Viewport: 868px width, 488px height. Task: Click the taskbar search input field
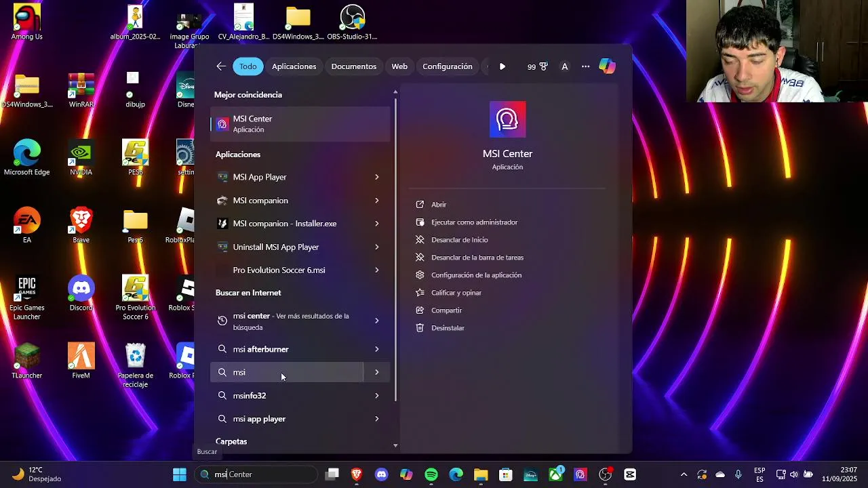point(256,474)
